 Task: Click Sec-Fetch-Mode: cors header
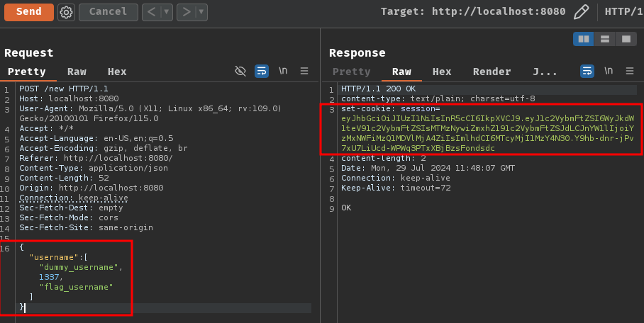click(x=69, y=217)
